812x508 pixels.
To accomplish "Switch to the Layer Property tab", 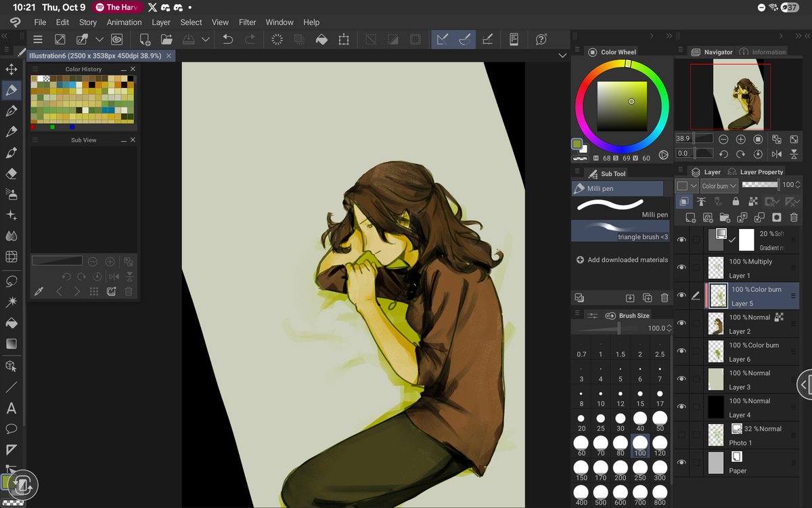I will click(761, 172).
